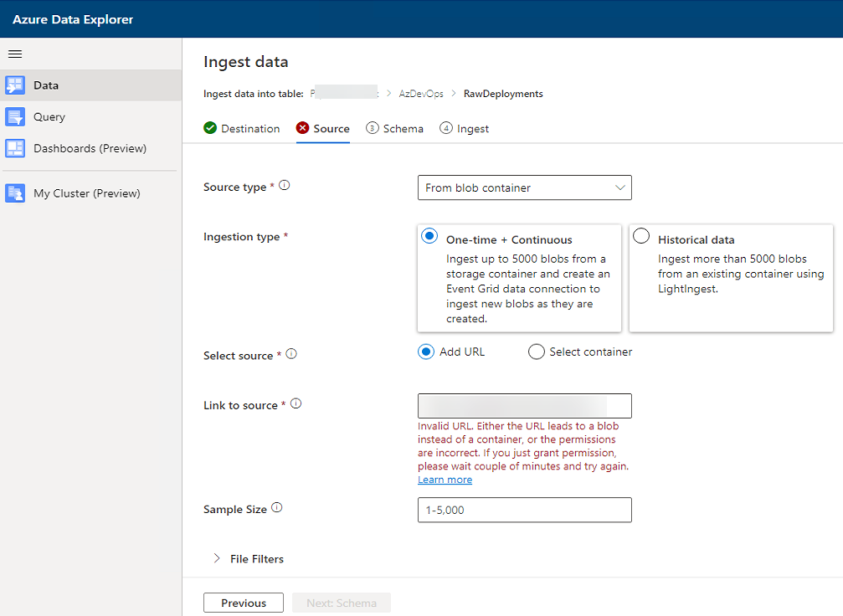Open the Query section icon
Viewport: 843px width, 616px height.
tap(15, 116)
